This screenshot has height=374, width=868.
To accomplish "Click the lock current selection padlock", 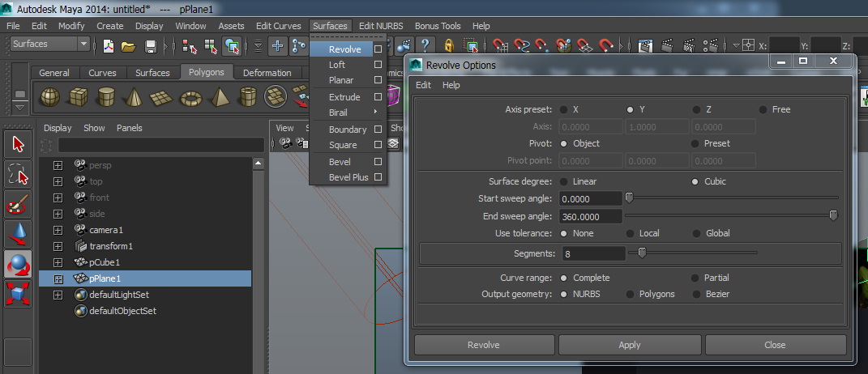I will point(449,45).
